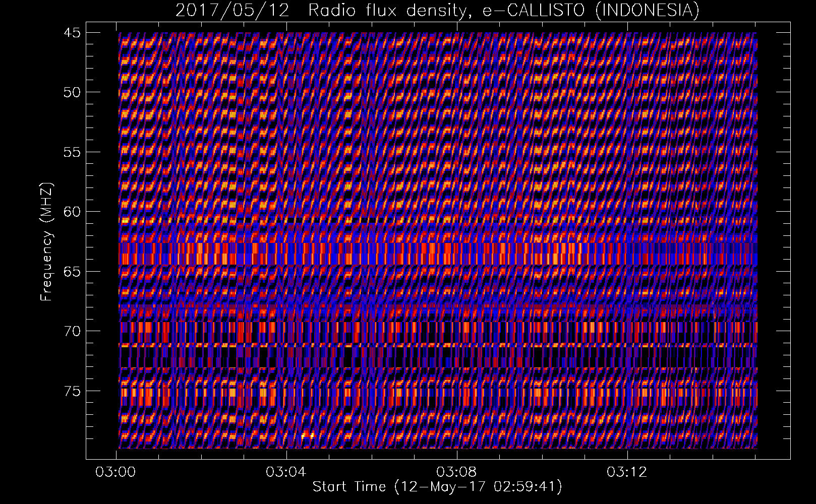Click the 03:12 time tick label
The height and width of the screenshot is (504, 816).
pyautogui.click(x=627, y=472)
